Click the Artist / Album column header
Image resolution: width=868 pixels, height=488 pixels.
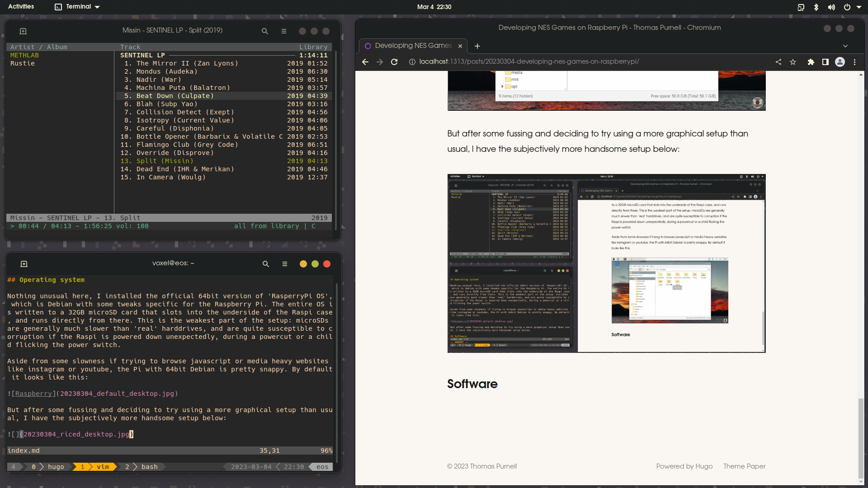point(39,47)
